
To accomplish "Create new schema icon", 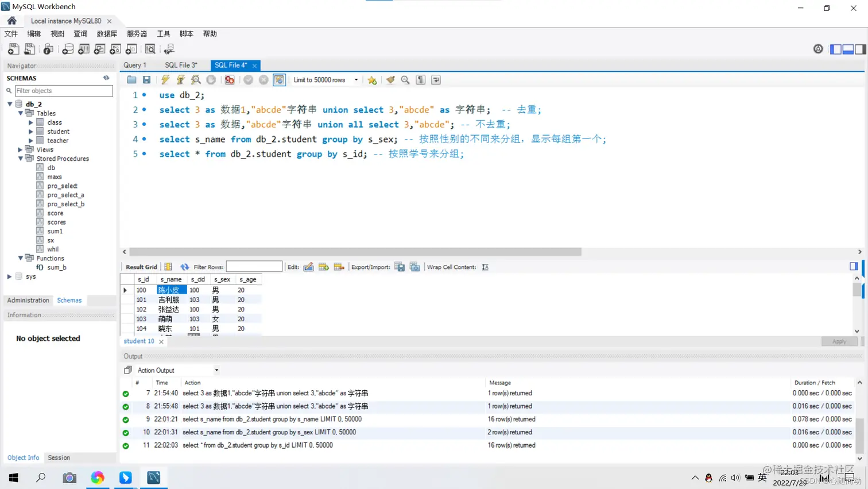I will [x=68, y=49].
